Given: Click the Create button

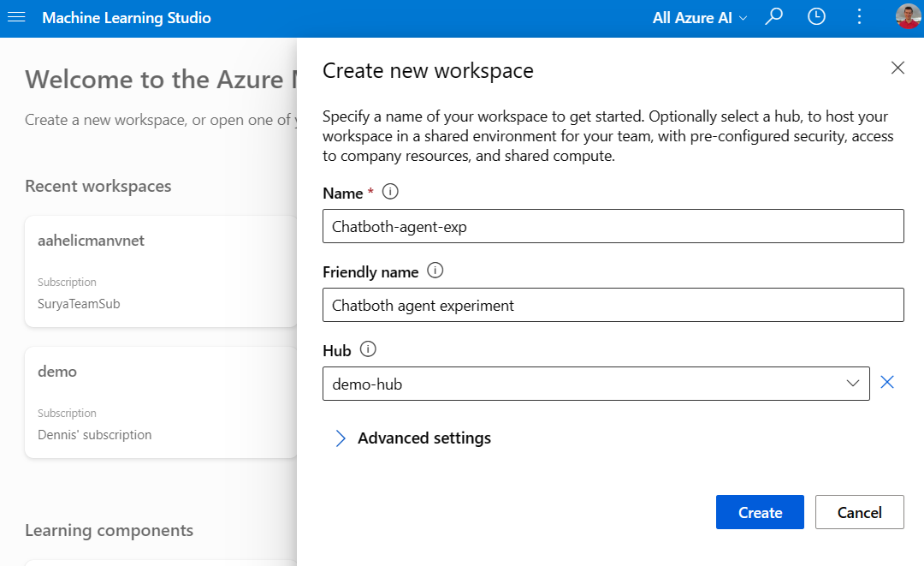Looking at the screenshot, I should pos(760,511).
